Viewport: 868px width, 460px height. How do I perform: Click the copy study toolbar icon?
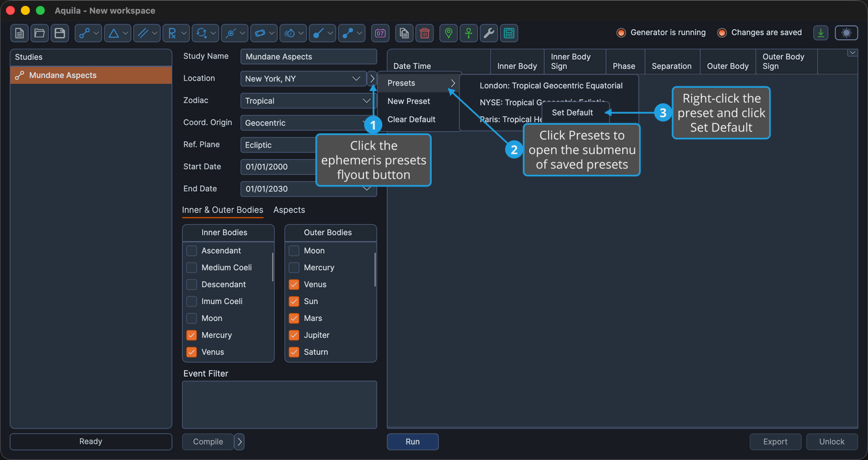[x=404, y=33]
